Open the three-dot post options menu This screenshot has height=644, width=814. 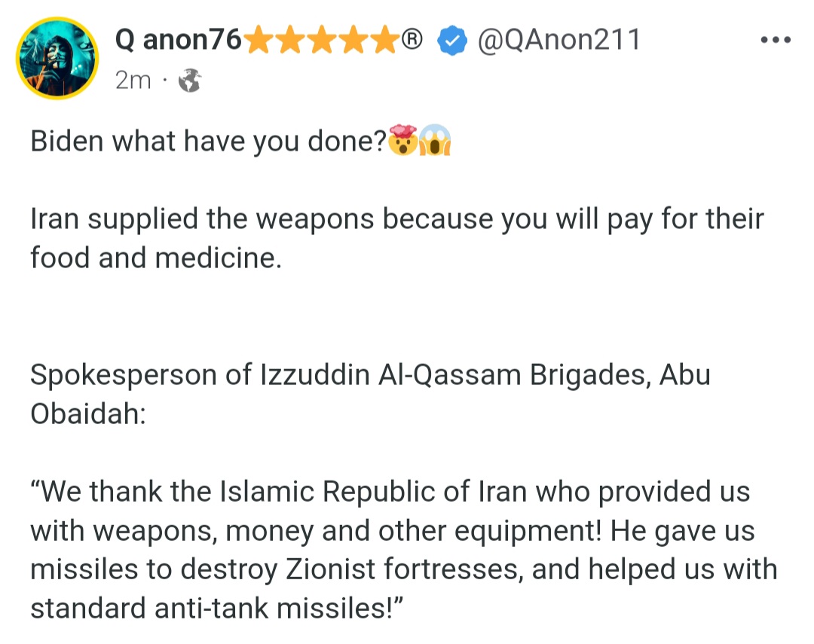click(x=776, y=39)
